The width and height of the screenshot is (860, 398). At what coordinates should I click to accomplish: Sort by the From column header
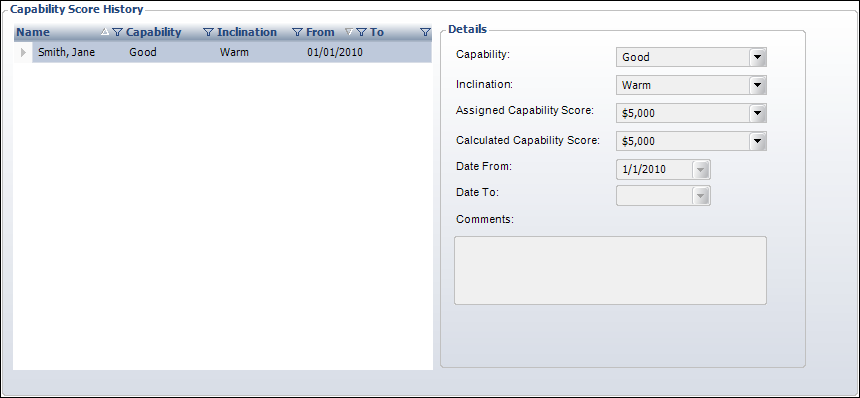(x=320, y=32)
